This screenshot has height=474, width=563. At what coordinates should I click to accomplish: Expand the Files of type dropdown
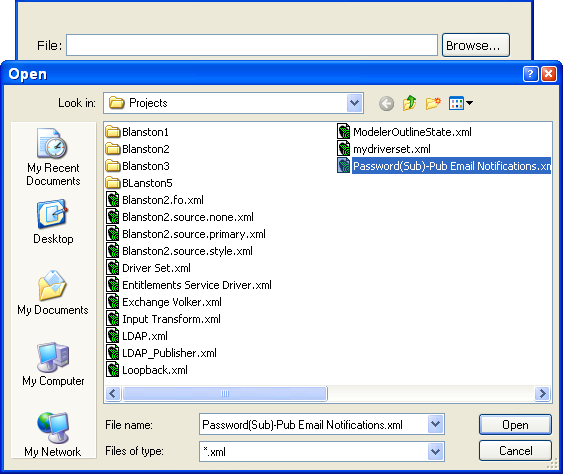point(436,451)
